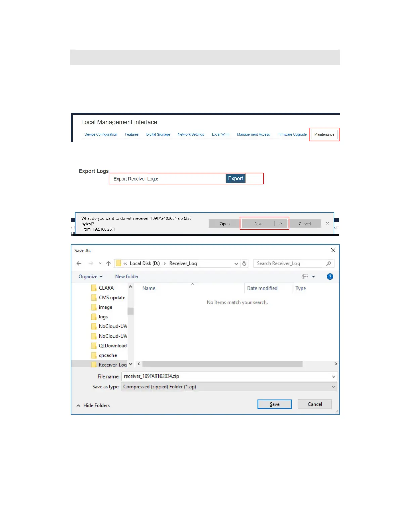Create a New folder
This screenshot has width=411, height=532.
click(127, 277)
